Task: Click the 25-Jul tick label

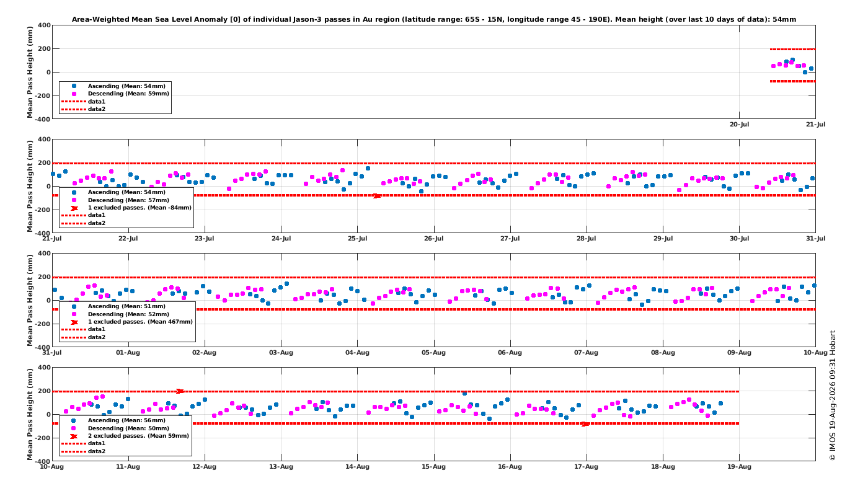Action: coord(357,239)
